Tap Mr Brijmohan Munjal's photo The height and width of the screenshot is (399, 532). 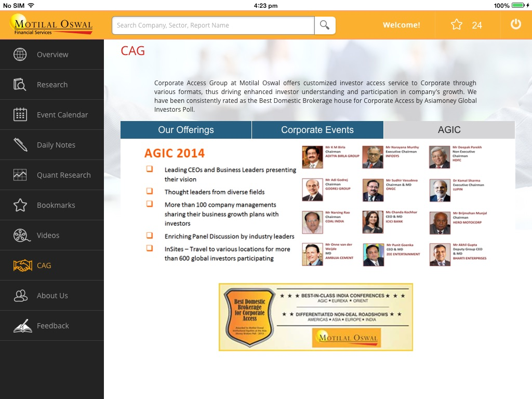[x=440, y=223]
